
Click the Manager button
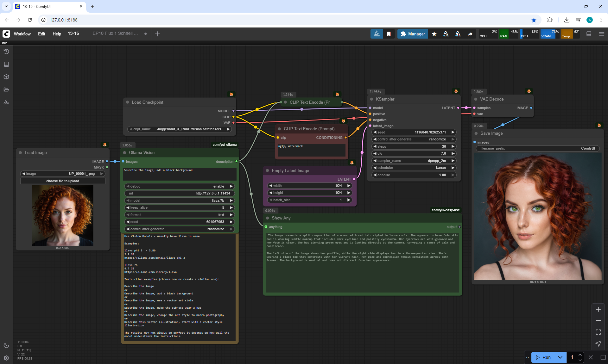(413, 34)
